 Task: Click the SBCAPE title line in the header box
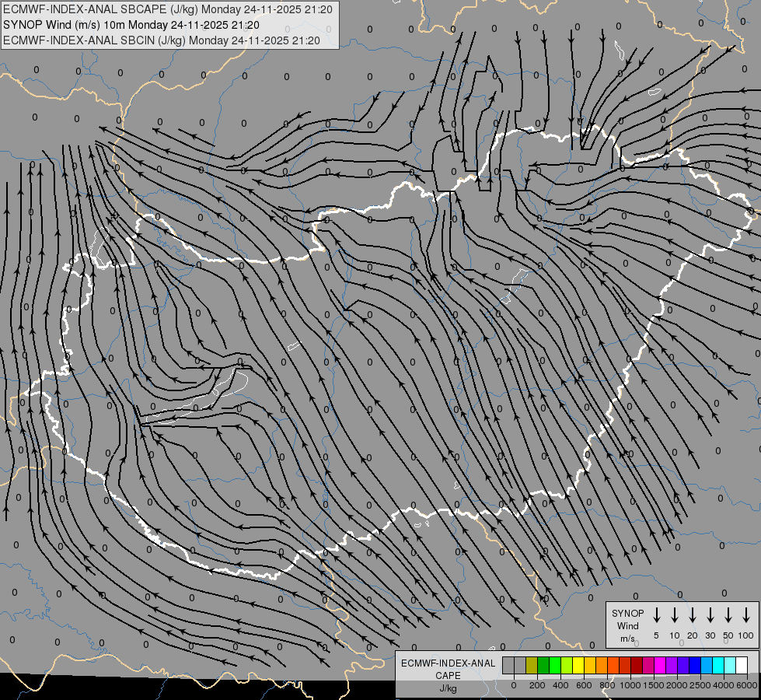(167, 9)
